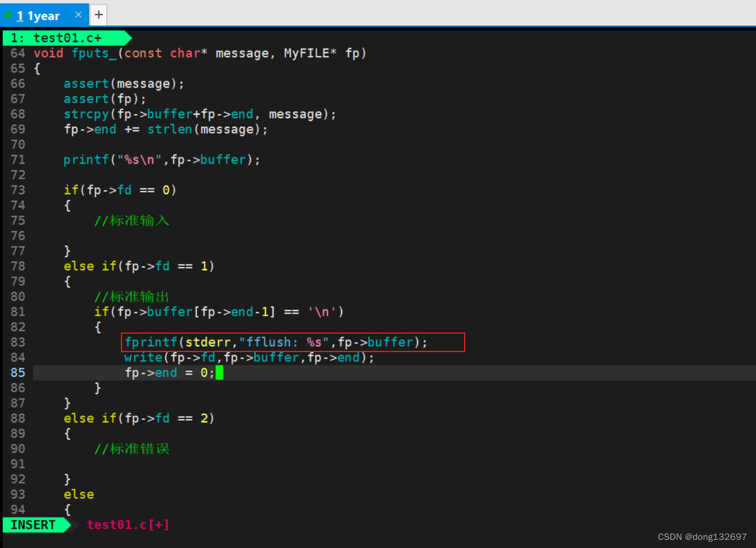Click the closing brace on line 86

[98, 388]
